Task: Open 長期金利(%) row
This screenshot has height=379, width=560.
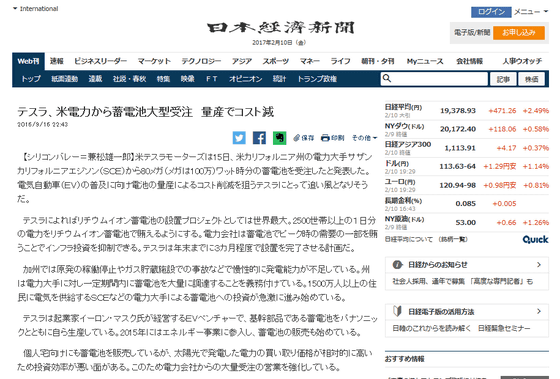Action: coord(466,204)
